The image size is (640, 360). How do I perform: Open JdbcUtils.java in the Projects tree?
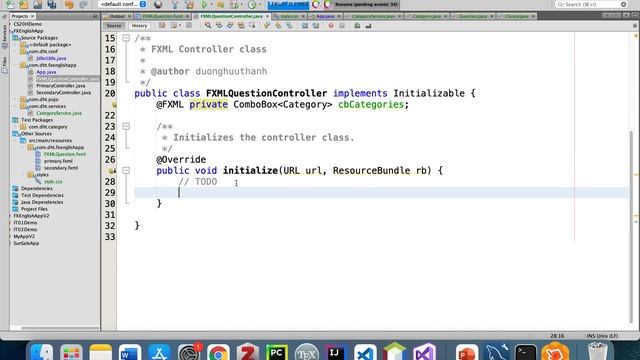[51, 58]
